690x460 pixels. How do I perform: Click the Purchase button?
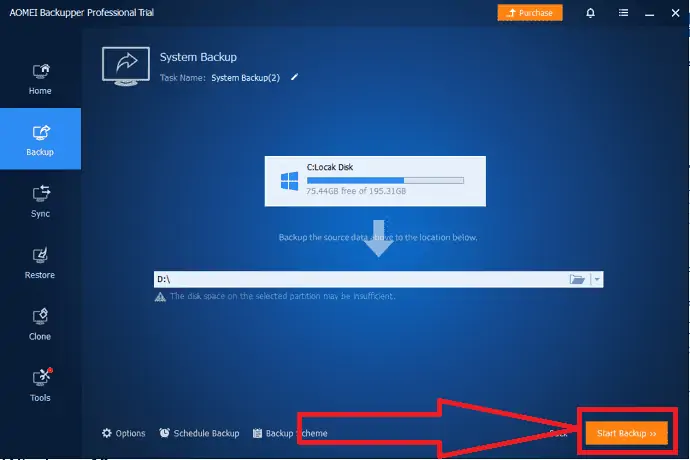tap(530, 13)
